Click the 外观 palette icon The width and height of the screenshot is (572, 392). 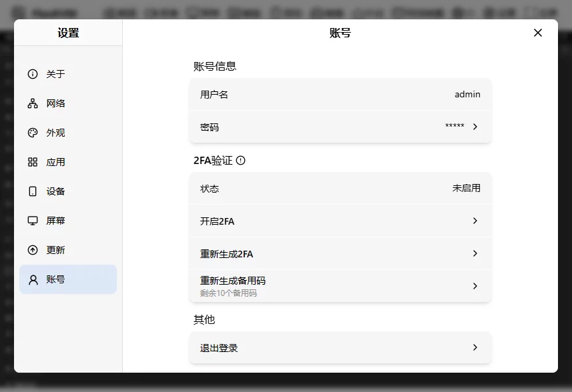[x=33, y=133]
